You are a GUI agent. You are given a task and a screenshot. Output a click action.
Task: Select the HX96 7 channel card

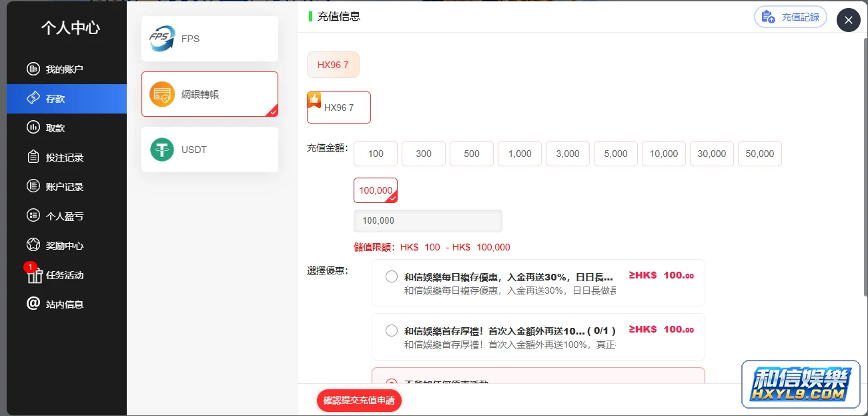pyautogui.click(x=339, y=108)
